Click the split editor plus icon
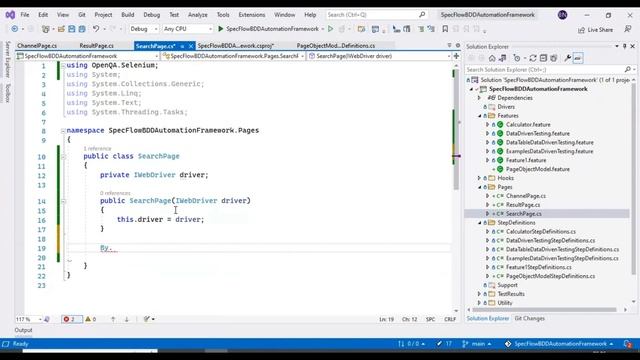The height and width of the screenshot is (360, 640). pos(456,56)
